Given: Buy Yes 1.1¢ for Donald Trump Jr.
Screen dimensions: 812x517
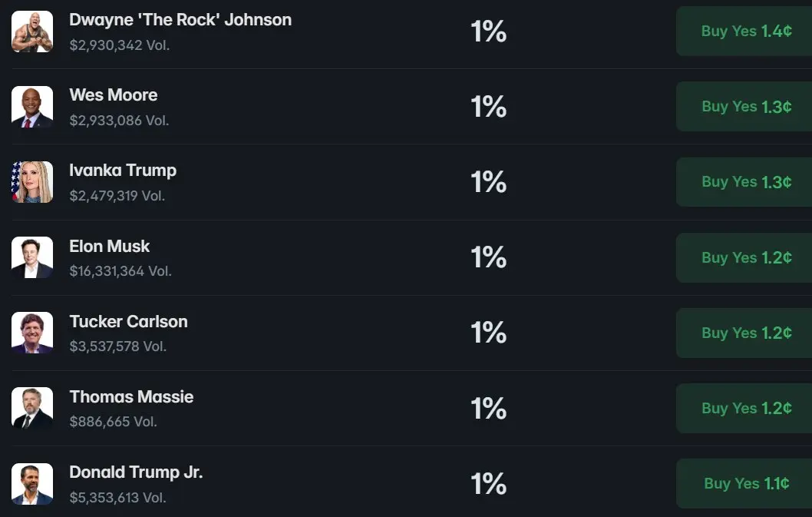Looking at the screenshot, I should 744,483.
